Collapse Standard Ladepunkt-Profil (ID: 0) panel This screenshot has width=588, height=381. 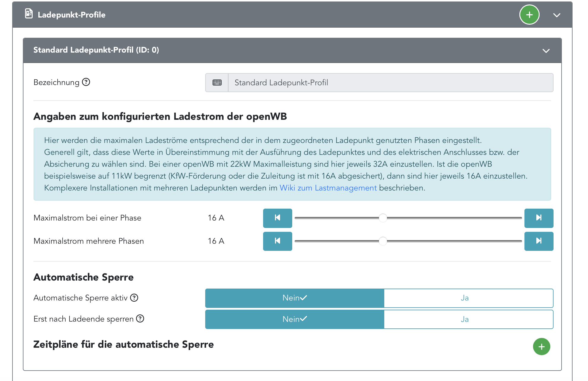(546, 51)
